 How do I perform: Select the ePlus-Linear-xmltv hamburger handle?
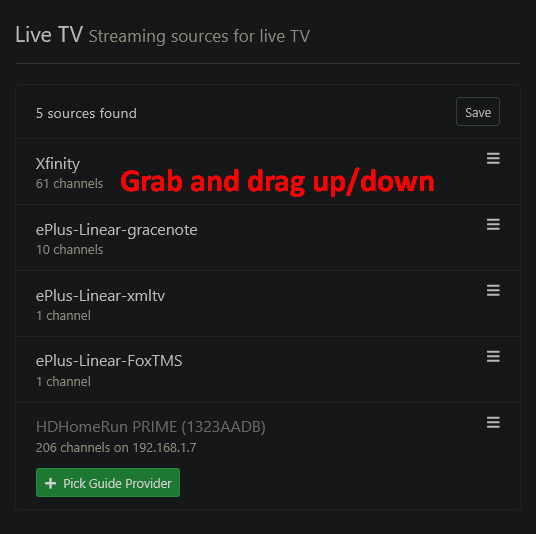(x=493, y=290)
